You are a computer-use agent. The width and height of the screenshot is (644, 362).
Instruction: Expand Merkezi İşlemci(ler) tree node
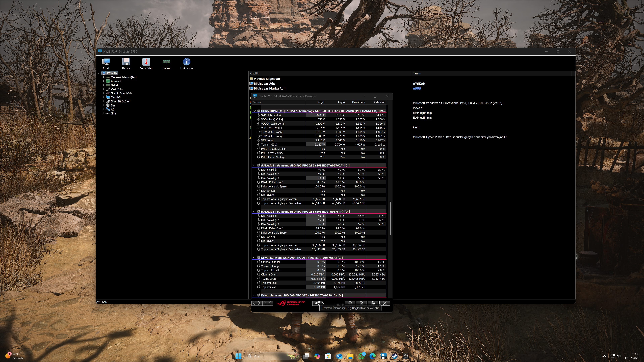coord(103,77)
